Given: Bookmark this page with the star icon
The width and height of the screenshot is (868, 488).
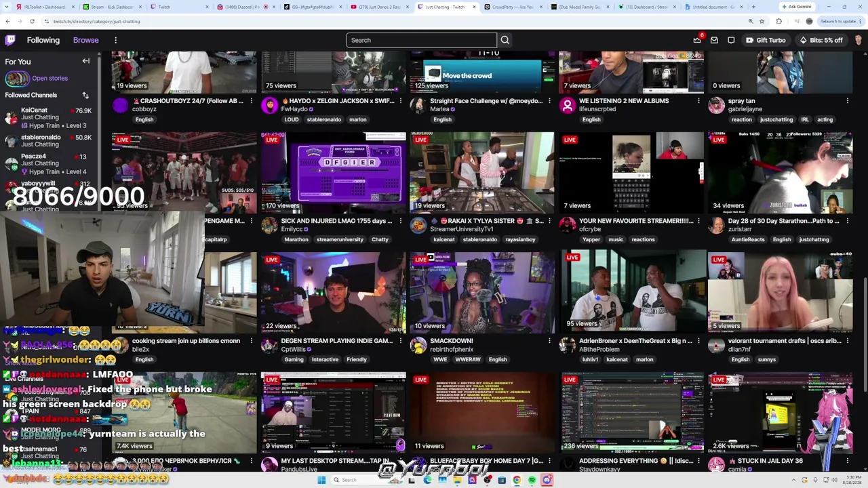Looking at the screenshot, I should (x=762, y=21).
